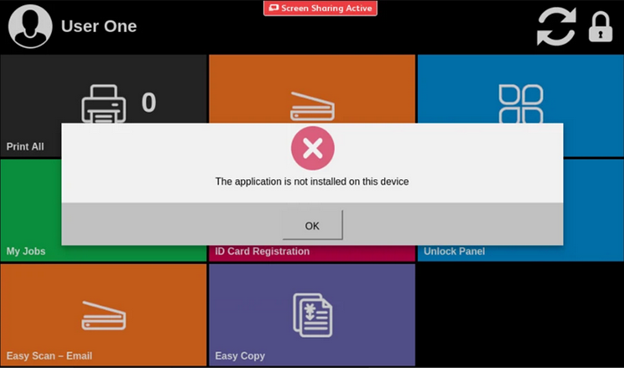Click the four-squares apps icon on blue tile

pyautogui.click(x=521, y=103)
